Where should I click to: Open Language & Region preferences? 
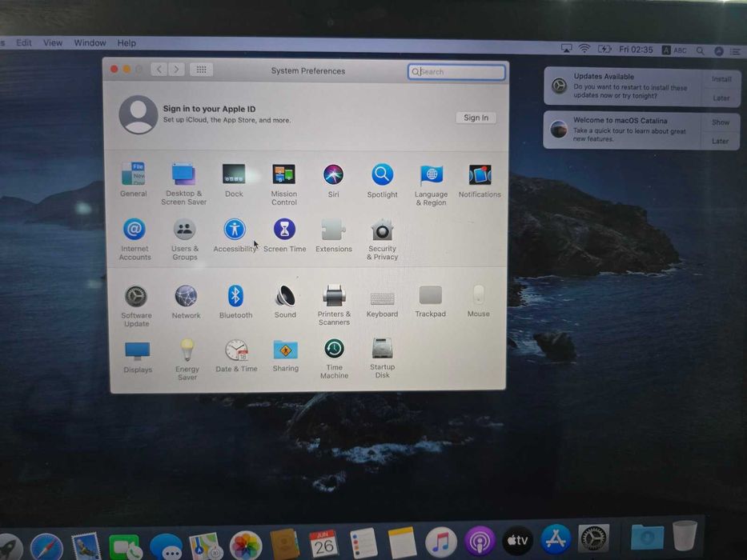431,185
